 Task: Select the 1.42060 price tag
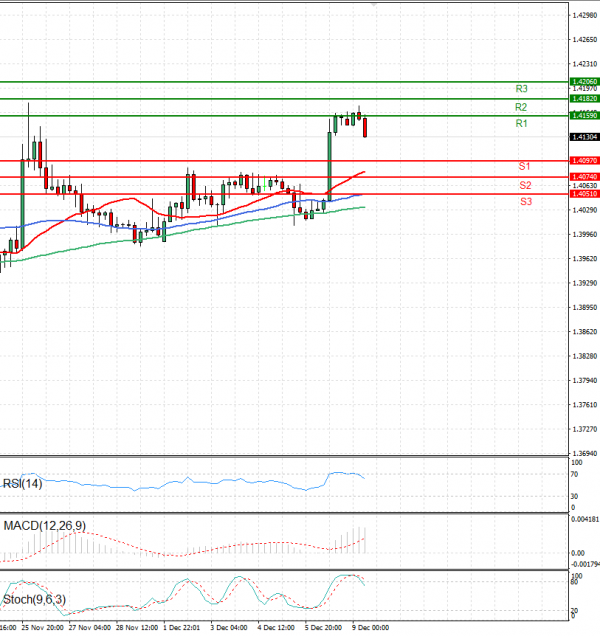click(585, 82)
